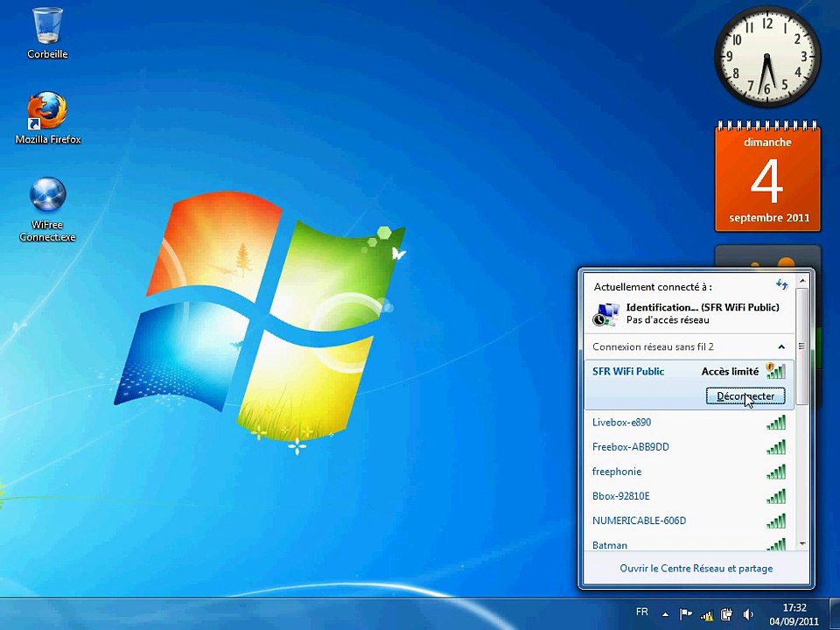Screen dimensions: 840x630
Task: Click the Déconnecter button
Action: click(745, 396)
